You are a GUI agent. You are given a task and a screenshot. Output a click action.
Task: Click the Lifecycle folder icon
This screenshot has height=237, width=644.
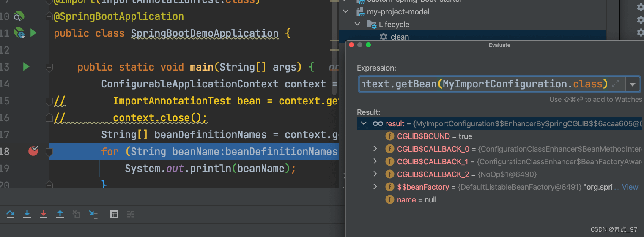(372, 25)
